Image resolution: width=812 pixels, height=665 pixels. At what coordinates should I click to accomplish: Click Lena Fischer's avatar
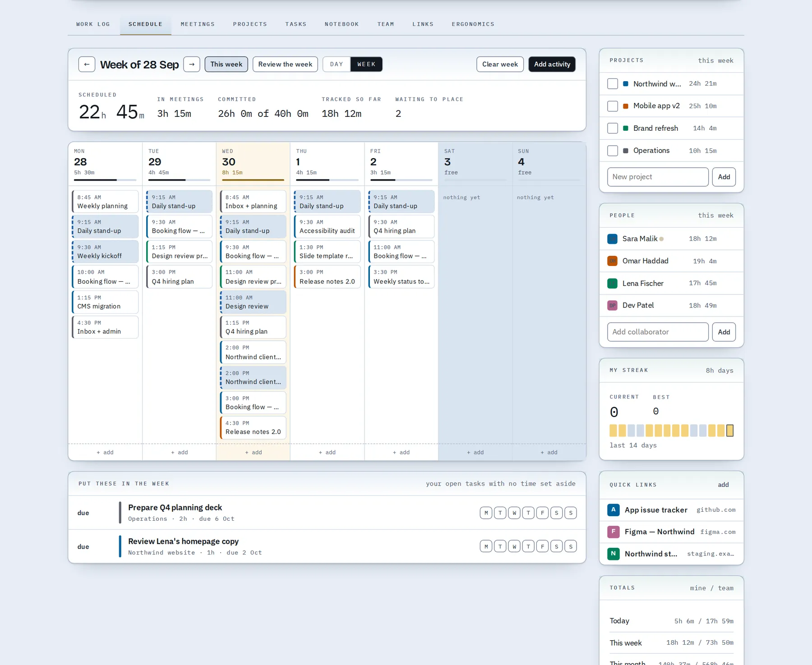tap(612, 284)
